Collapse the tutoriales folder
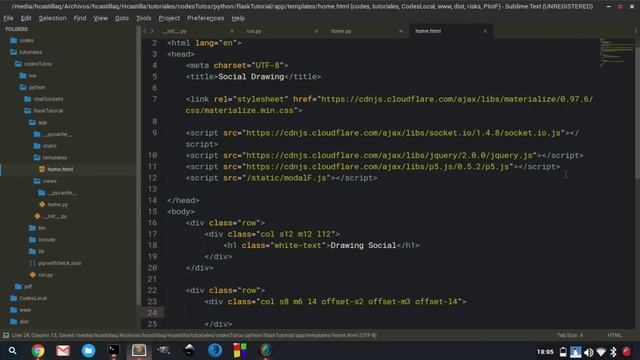 (26, 52)
